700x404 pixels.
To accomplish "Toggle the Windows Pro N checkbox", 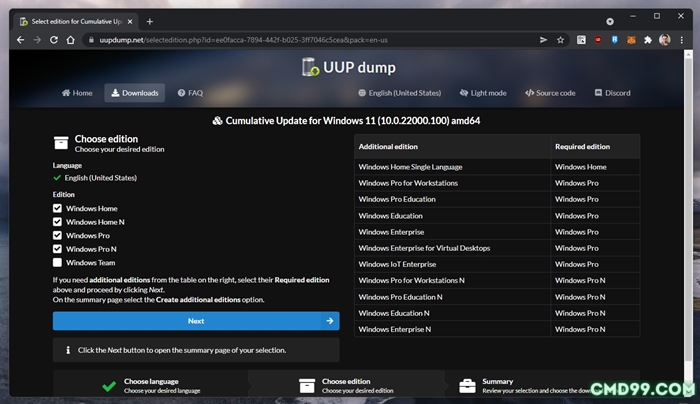I will pos(57,249).
